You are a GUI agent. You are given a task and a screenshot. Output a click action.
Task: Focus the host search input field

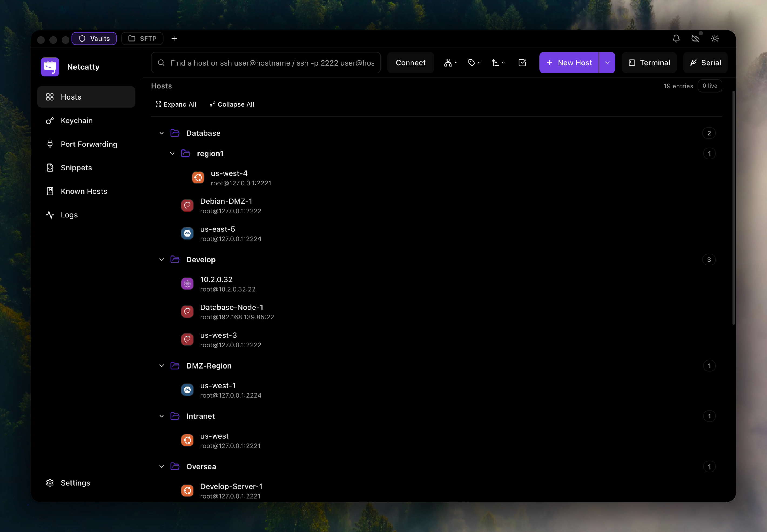272,63
